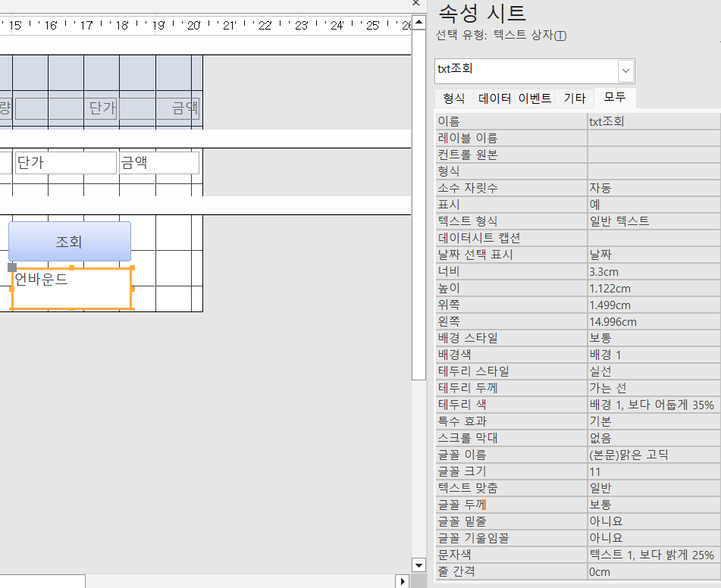Viewport: 721px width, 588px height.
Task: Click the 배경색 property value 배경 1
Action: 653,355
